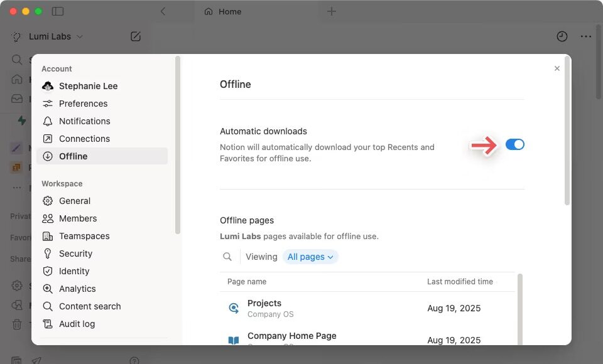603x364 pixels.
Task: Click the new page compose icon
Action: tap(136, 36)
